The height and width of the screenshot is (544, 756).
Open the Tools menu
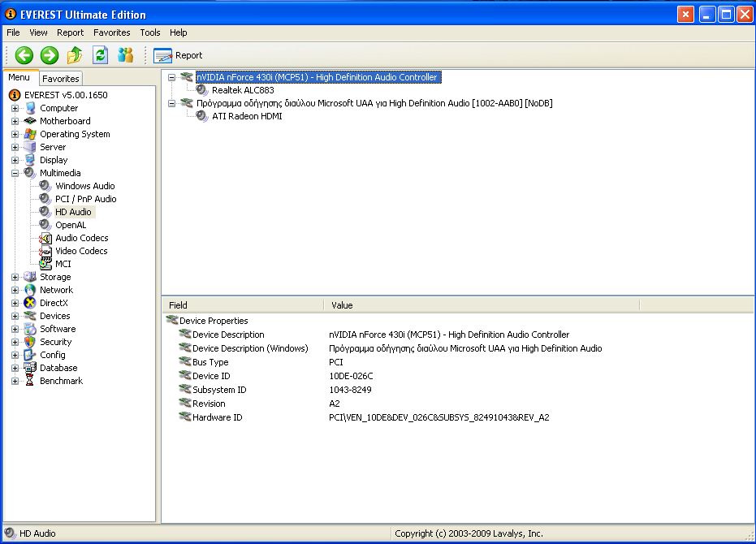[150, 32]
